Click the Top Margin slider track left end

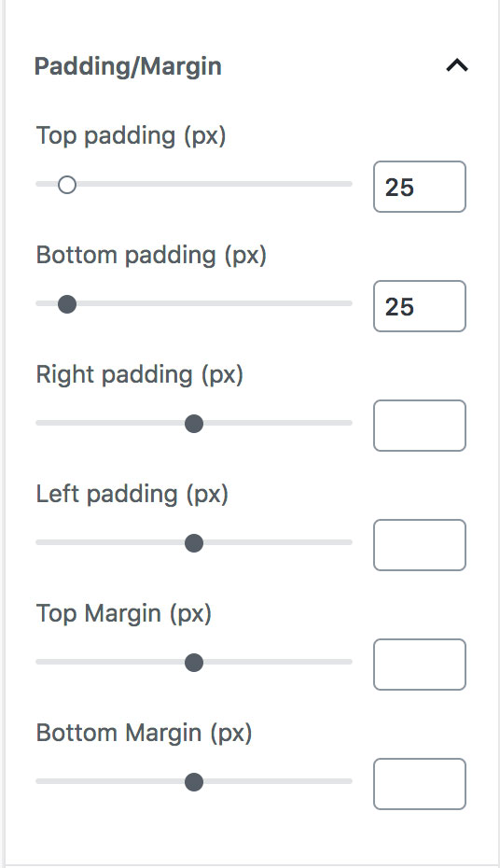(x=40, y=662)
